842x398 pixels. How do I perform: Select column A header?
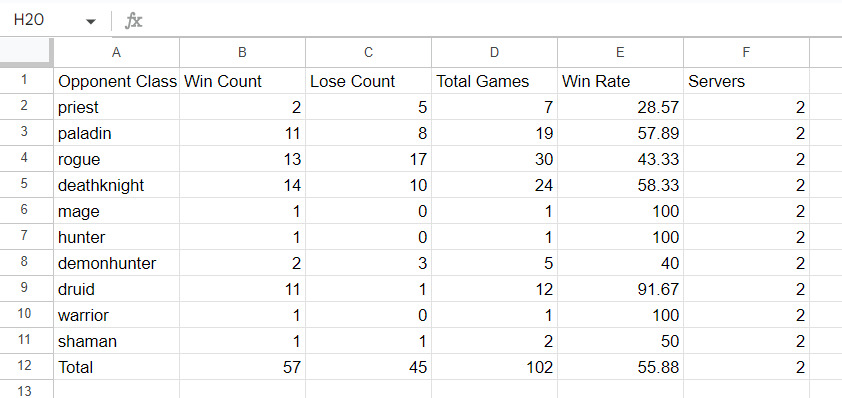117,52
